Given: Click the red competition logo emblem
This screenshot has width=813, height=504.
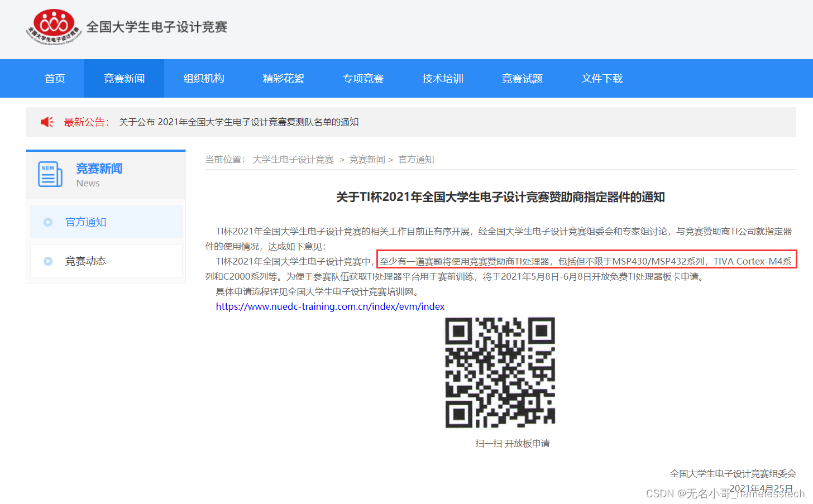Looking at the screenshot, I should coord(54,26).
